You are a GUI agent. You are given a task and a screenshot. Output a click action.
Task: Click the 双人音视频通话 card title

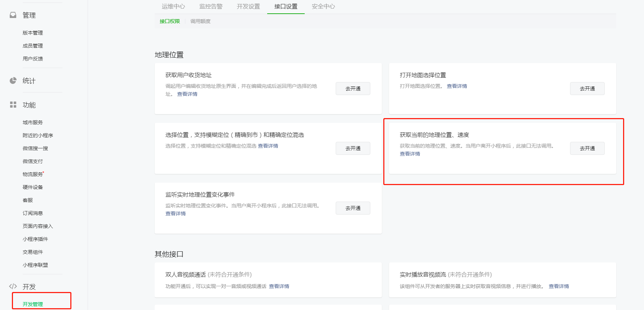click(186, 274)
